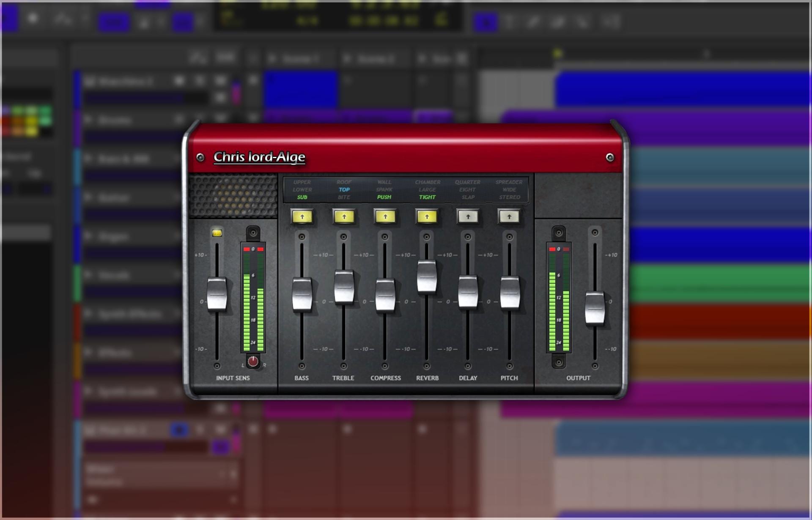Click the TREBLE fader handle
812x520 pixels.
pyautogui.click(x=344, y=287)
